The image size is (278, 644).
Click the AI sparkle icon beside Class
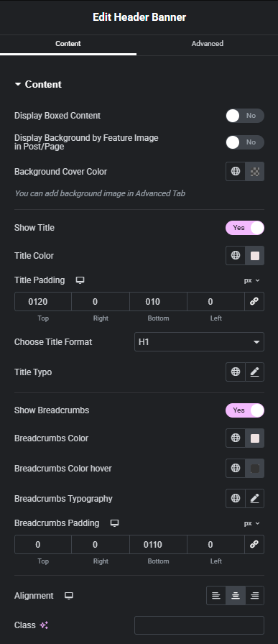click(x=44, y=625)
